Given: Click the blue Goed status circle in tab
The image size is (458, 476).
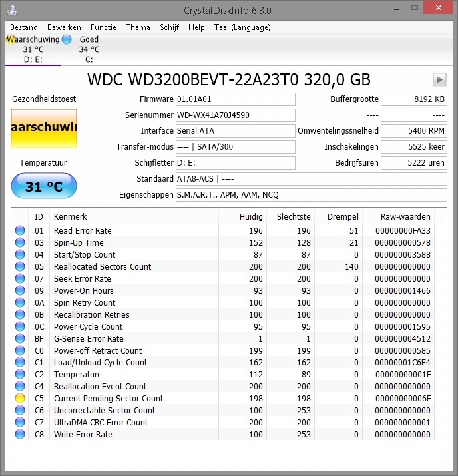Looking at the screenshot, I should click(67, 39).
